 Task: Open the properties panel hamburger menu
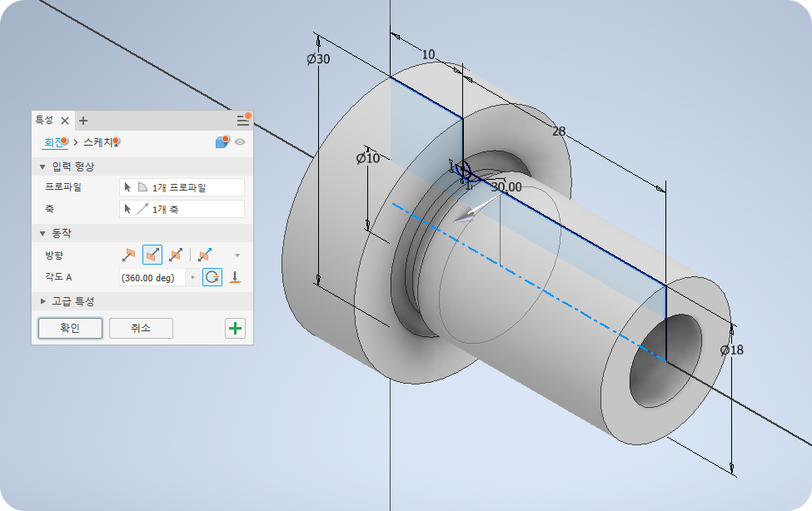pyautogui.click(x=243, y=120)
